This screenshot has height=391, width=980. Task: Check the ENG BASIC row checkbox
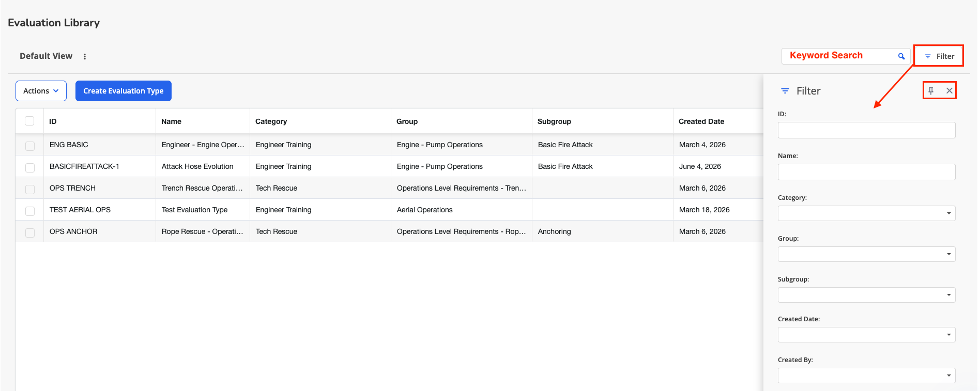30,146
